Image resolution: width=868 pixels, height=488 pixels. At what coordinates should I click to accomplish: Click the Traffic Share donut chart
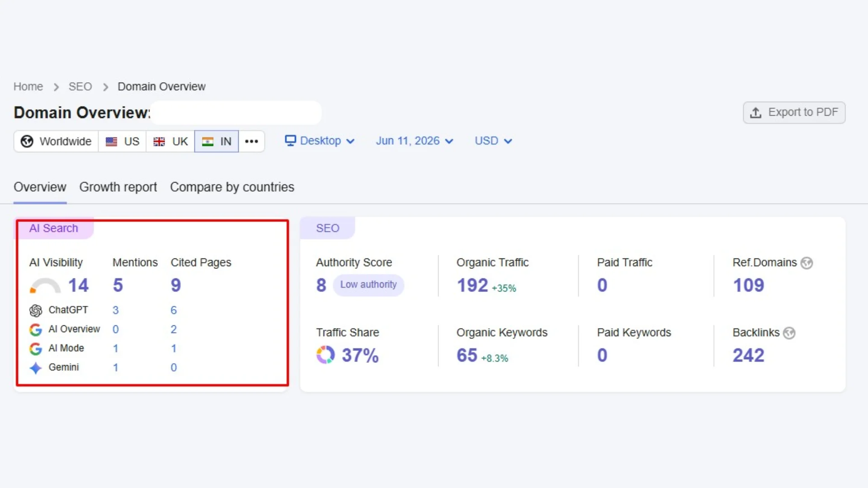point(325,355)
